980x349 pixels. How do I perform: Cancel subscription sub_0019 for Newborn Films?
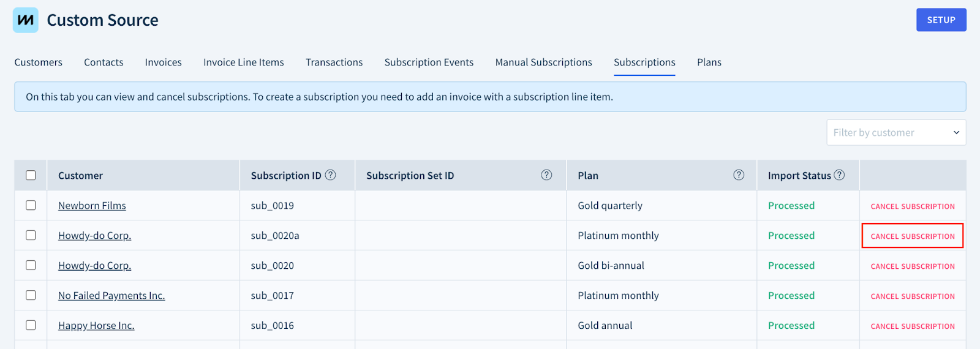pyautogui.click(x=913, y=206)
